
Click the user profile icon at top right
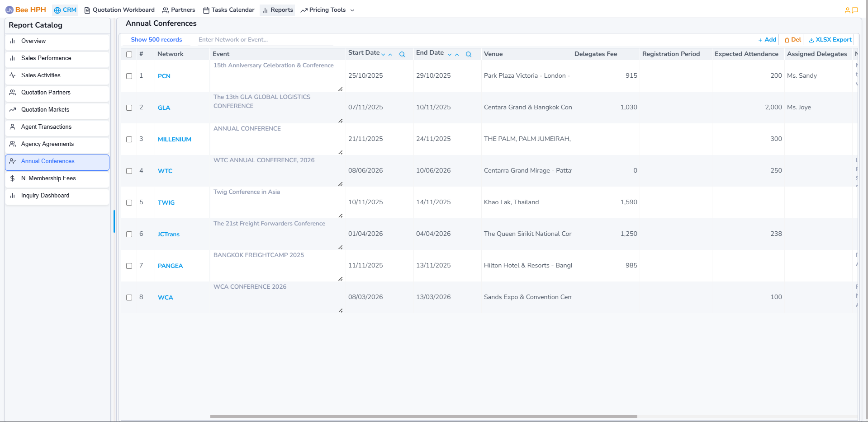click(847, 10)
